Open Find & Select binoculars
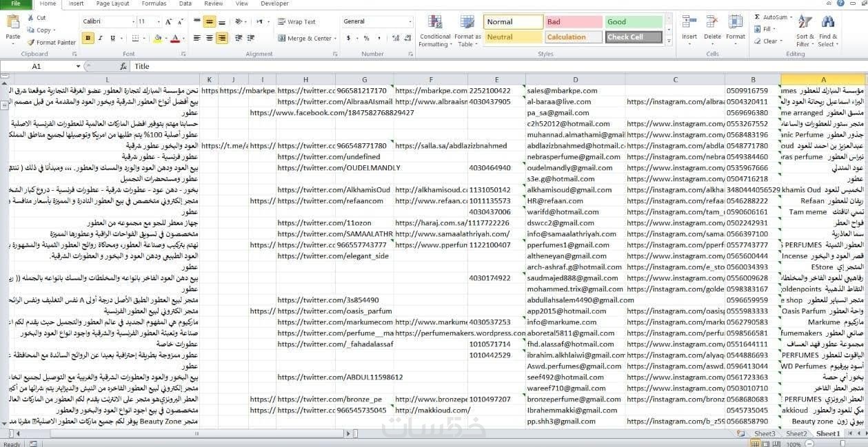Viewport: 868px width, 447px height. tap(827, 31)
